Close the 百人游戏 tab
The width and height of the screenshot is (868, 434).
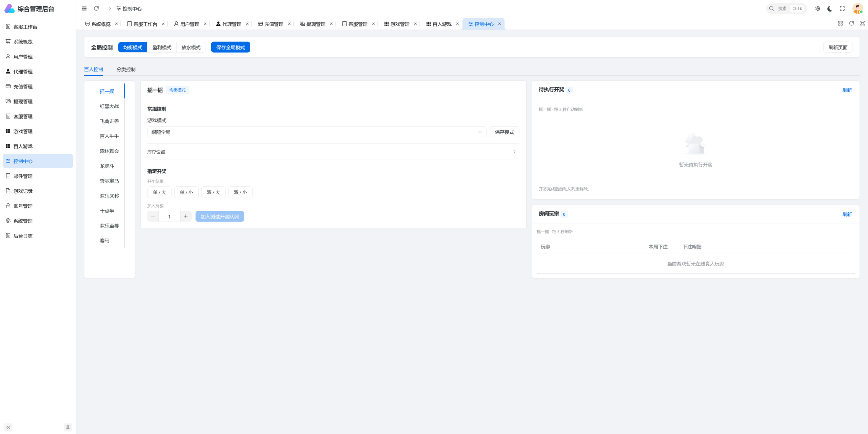(x=457, y=24)
